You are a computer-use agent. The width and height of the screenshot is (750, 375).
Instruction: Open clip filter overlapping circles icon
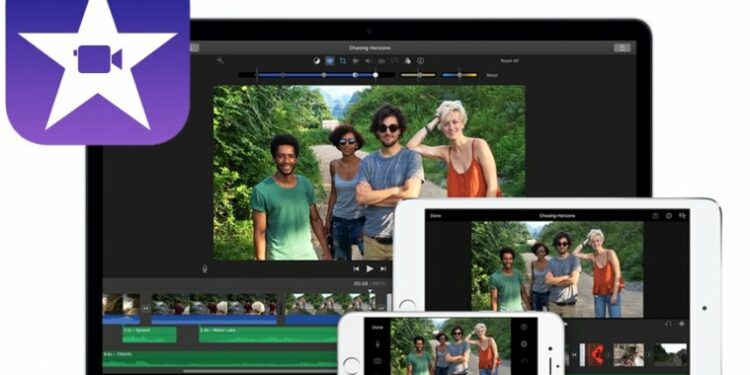[x=408, y=61]
